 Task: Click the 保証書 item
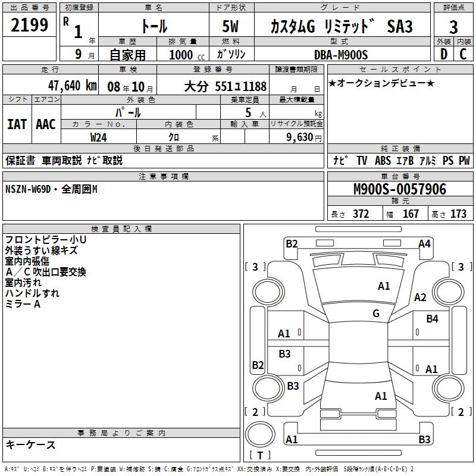pos(20,161)
